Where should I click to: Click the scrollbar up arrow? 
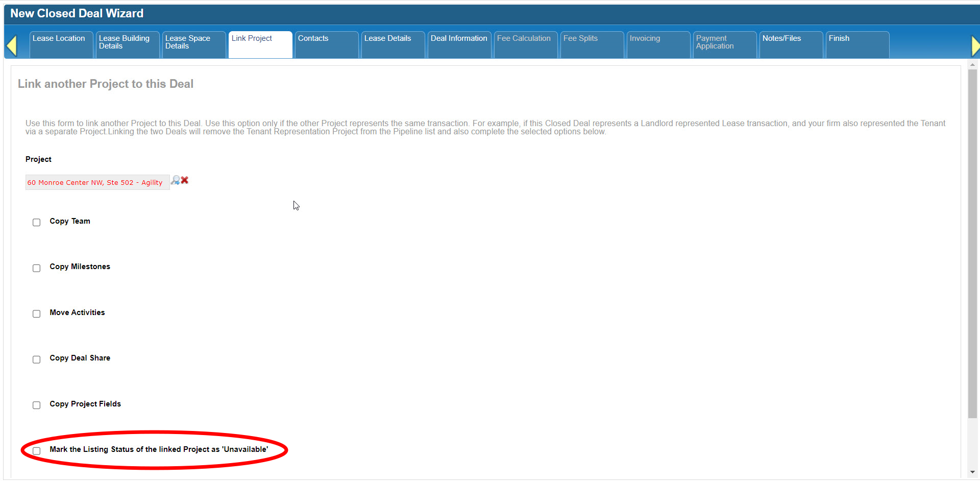click(972, 65)
